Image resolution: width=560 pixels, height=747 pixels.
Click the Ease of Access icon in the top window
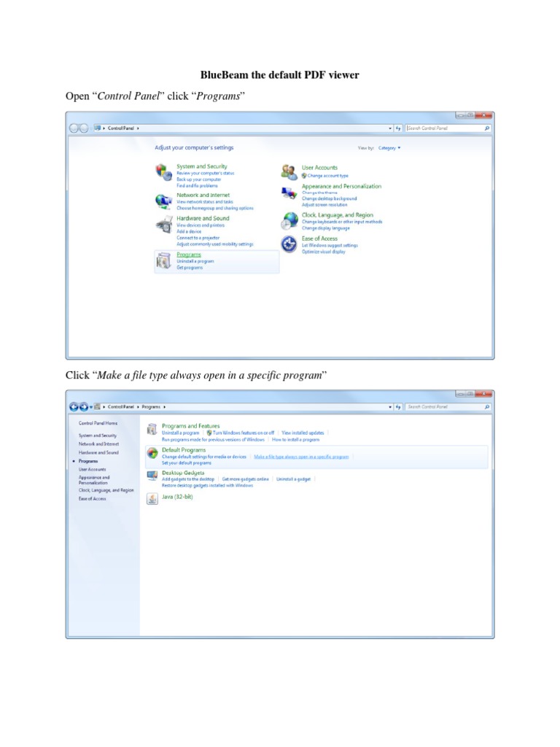point(289,244)
